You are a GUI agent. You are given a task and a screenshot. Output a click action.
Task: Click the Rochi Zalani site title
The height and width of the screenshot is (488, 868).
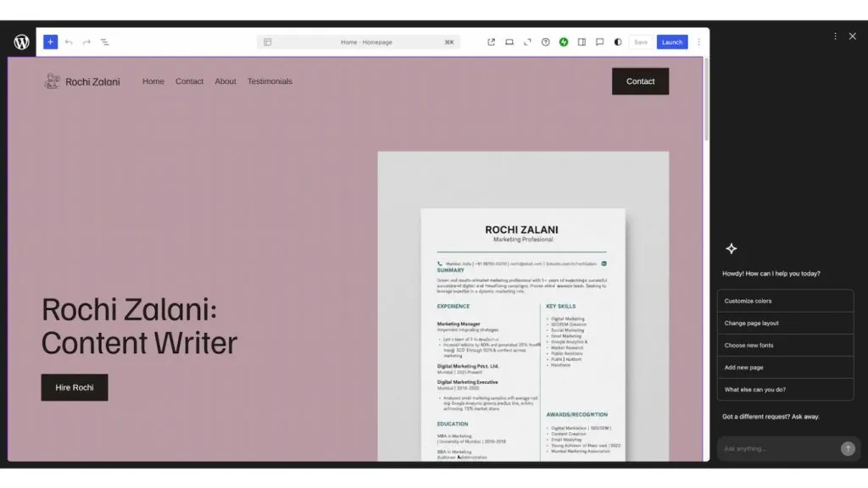[x=92, y=82]
